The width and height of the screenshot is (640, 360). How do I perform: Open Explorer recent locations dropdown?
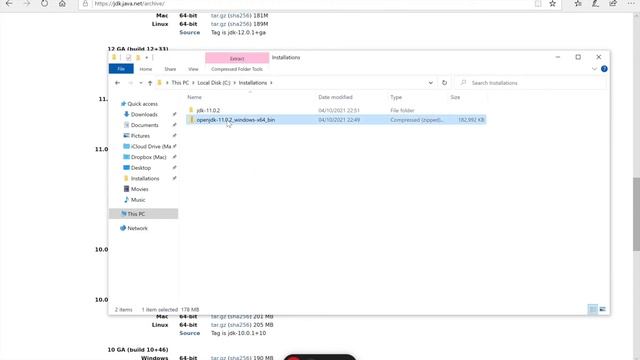pos(141,83)
